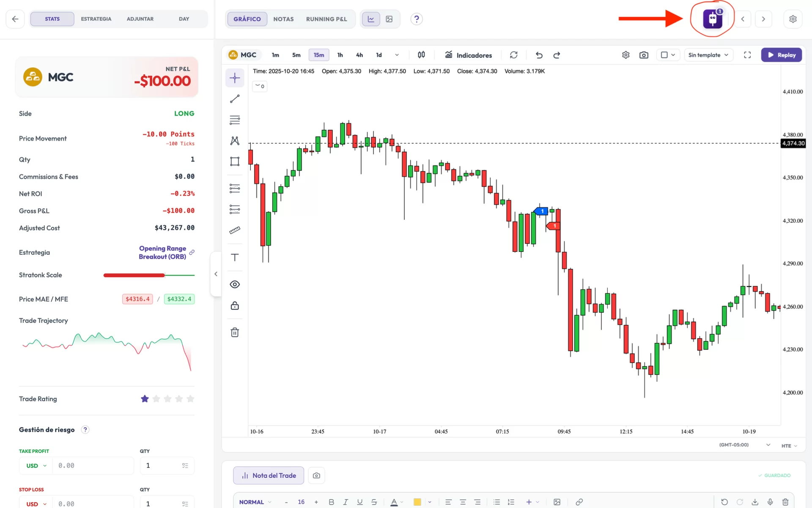Image resolution: width=812 pixels, height=508 pixels.
Task: Select the text annotation tool
Action: tap(235, 257)
